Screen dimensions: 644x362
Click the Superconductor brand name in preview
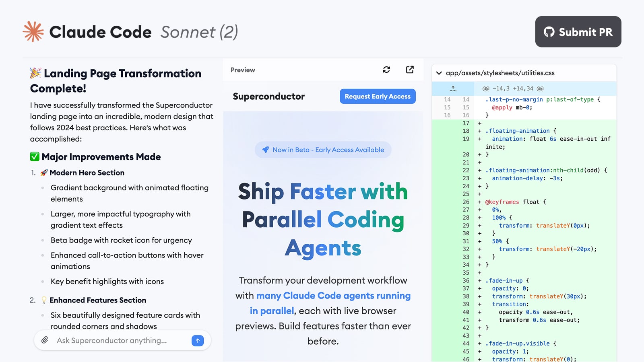(x=268, y=97)
